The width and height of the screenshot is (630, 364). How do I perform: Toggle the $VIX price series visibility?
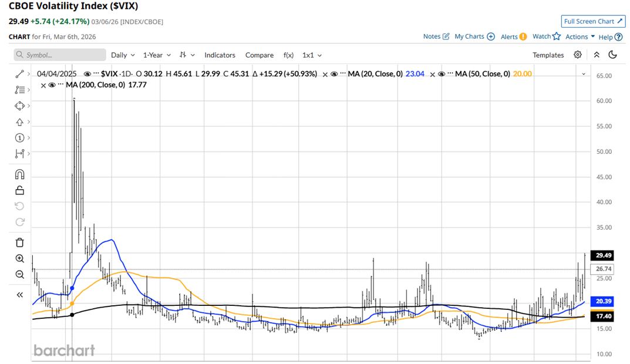pos(87,73)
